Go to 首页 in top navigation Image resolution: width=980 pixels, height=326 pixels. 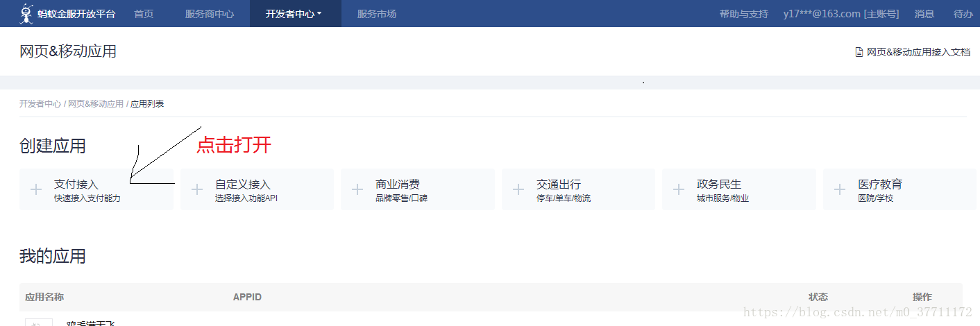(x=144, y=14)
